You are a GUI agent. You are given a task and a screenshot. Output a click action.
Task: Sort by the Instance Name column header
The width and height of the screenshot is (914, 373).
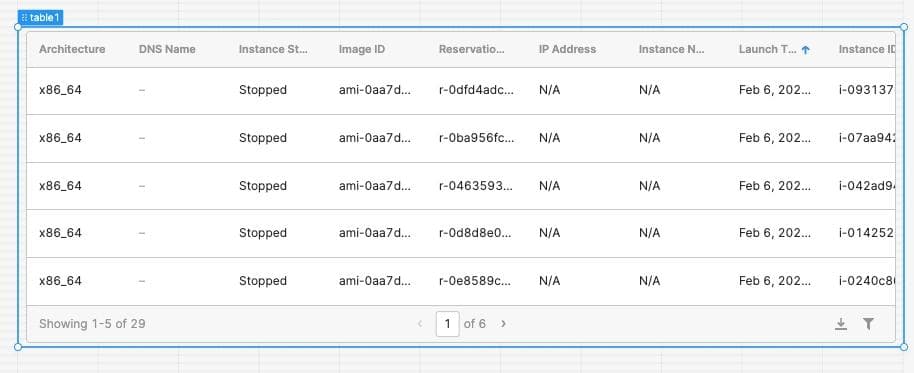(672, 50)
